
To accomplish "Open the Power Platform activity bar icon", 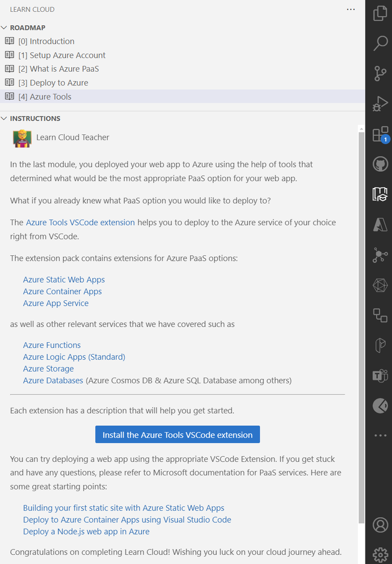I will coord(380,346).
